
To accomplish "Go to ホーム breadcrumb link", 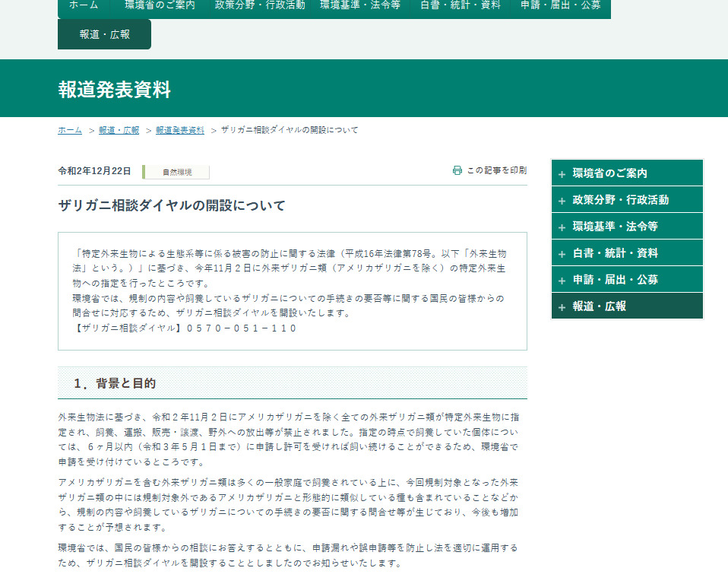I will (x=70, y=130).
